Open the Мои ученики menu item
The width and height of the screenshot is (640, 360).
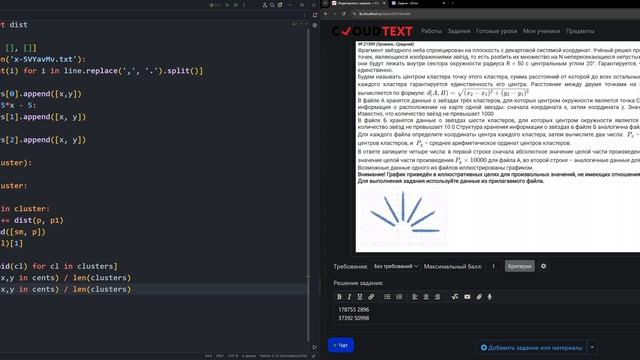coord(541,31)
